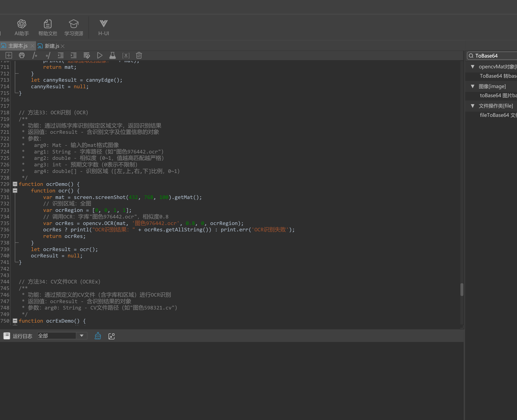Viewport: 517px width, 420px height.
Task: Collapse the opencvMat对象 tree group
Action: 473,67
